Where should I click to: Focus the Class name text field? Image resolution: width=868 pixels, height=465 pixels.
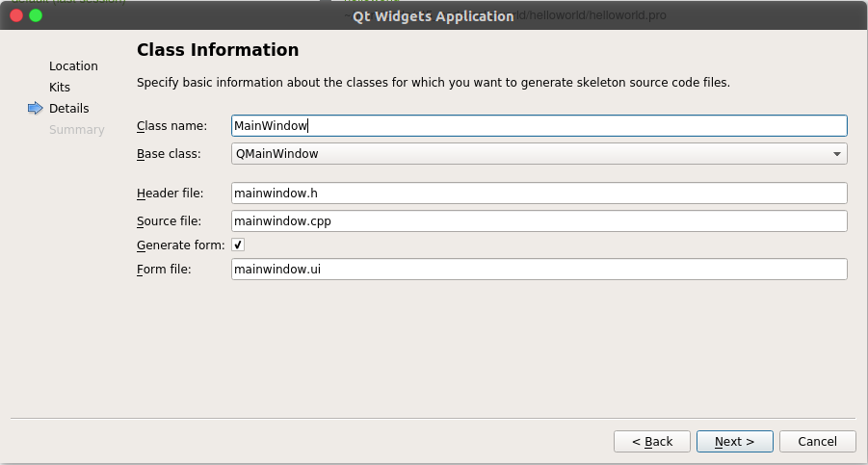point(539,126)
